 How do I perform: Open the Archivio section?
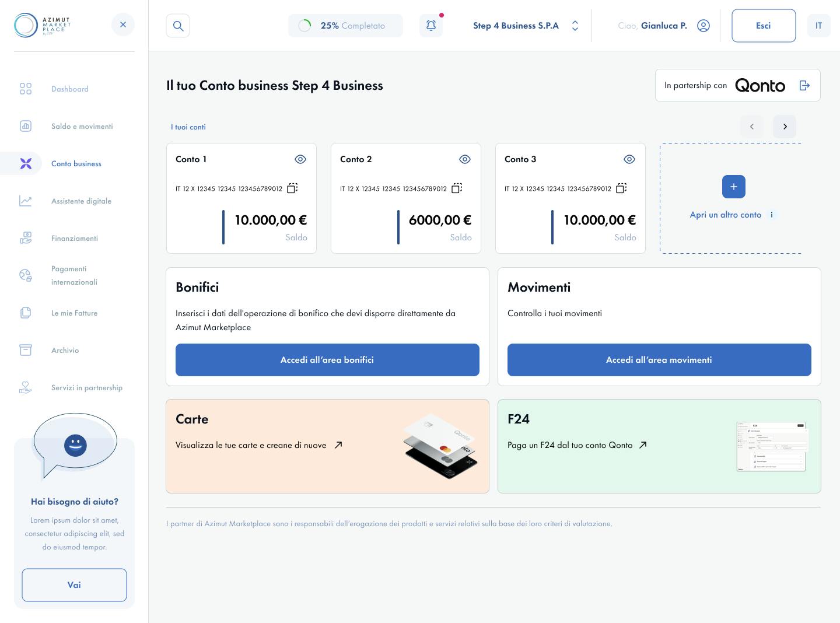click(x=64, y=350)
